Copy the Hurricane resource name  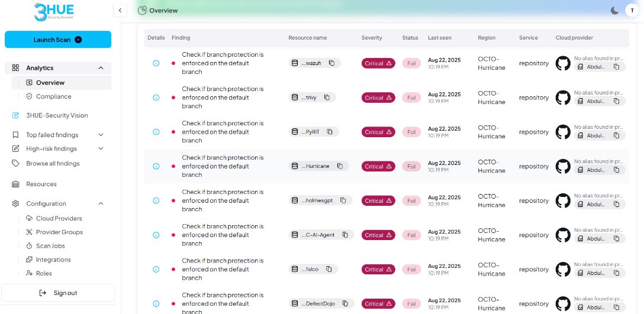point(340,166)
